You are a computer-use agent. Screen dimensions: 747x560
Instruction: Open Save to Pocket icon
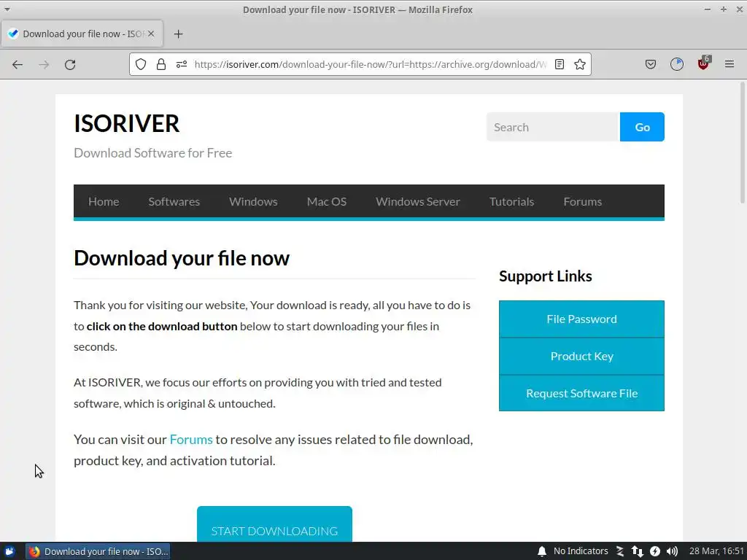tap(651, 64)
